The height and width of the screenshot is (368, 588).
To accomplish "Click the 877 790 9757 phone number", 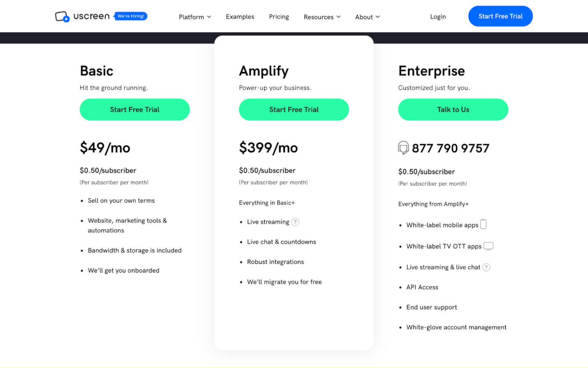I will tap(451, 148).
